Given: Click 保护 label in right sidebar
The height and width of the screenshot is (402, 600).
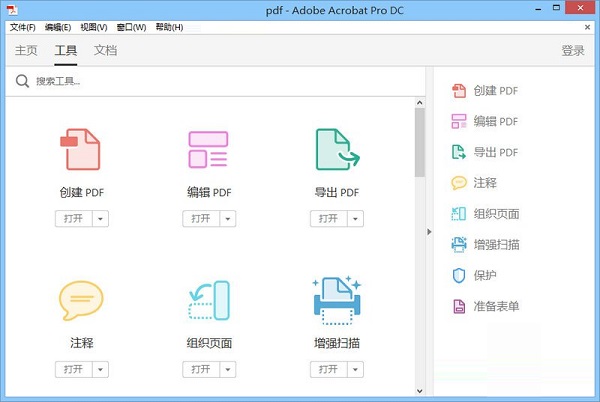Looking at the screenshot, I should pos(485,275).
